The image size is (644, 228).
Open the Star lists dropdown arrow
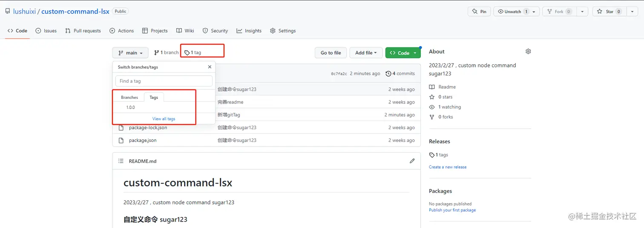tap(632, 12)
